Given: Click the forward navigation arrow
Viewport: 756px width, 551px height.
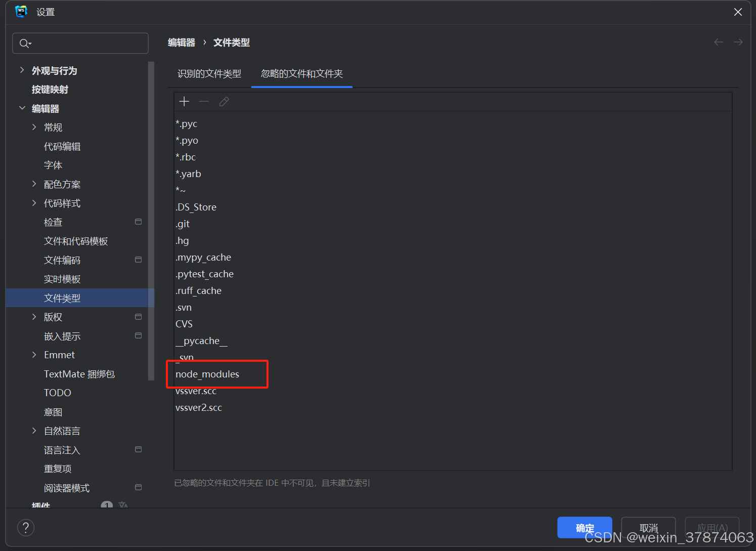Looking at the screenshot, I should pos(738,42).
